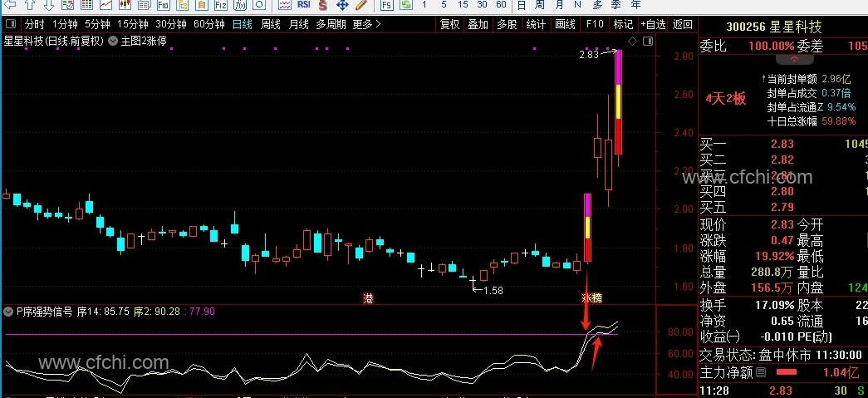Click the 画线 button

565,24
